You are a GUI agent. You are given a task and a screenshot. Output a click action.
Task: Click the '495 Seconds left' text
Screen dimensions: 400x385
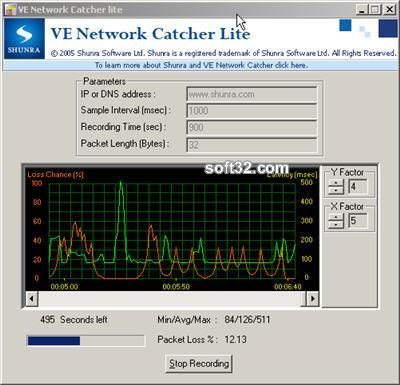tap(74, 320)
